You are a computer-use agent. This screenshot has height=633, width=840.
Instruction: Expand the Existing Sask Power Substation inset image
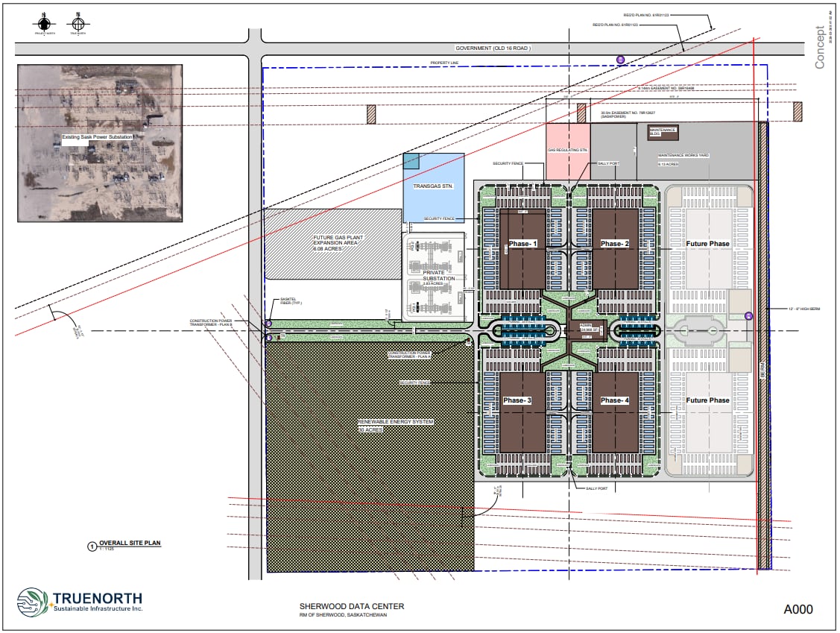(98, 142)
